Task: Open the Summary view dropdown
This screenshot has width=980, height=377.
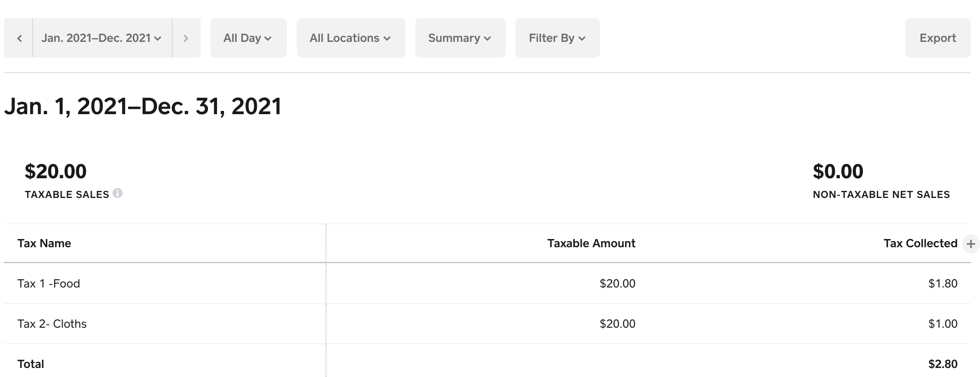Action: coord(460,38)
